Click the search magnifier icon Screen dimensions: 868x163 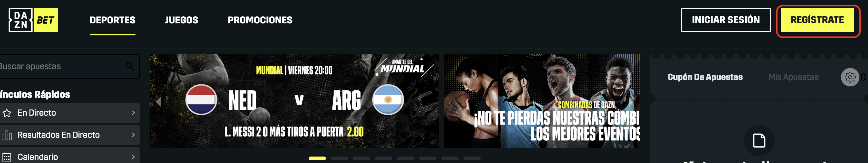pos(129,66)
